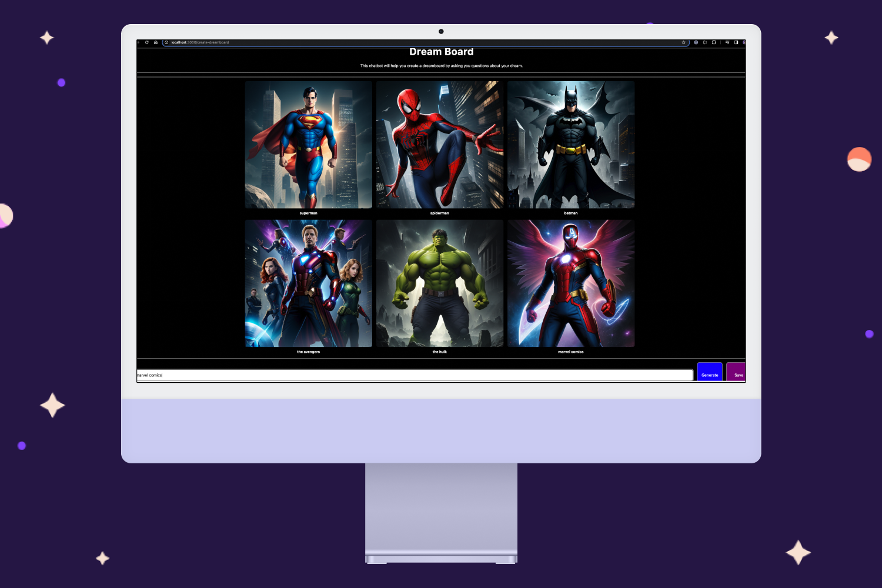882x588 pixels.
Task: Open the avengers group image
Action: (309, 283)
